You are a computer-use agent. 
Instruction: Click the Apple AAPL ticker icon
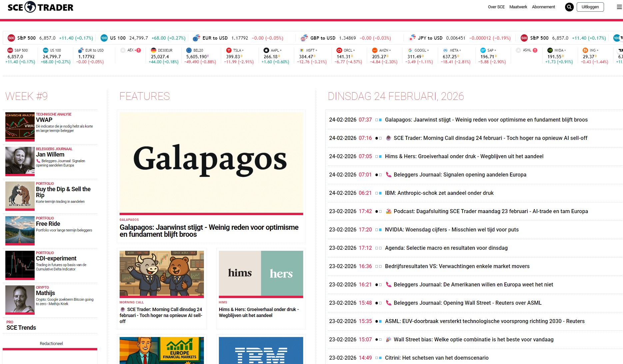click(266, 50)
